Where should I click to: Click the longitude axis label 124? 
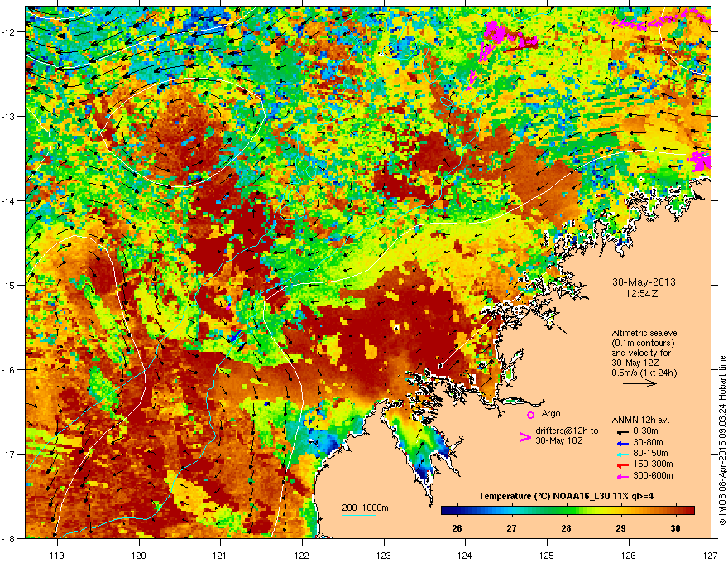(x=465, y=555)
